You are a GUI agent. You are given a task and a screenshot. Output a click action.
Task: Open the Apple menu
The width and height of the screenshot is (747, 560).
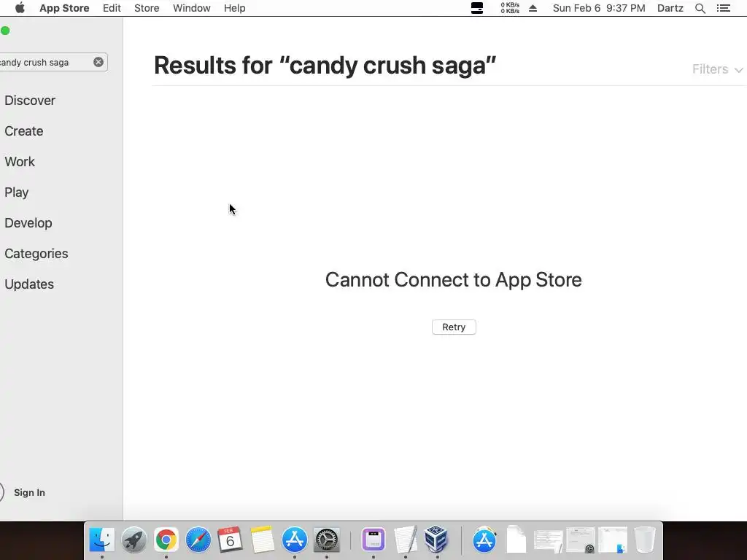[x=20, y=8]
